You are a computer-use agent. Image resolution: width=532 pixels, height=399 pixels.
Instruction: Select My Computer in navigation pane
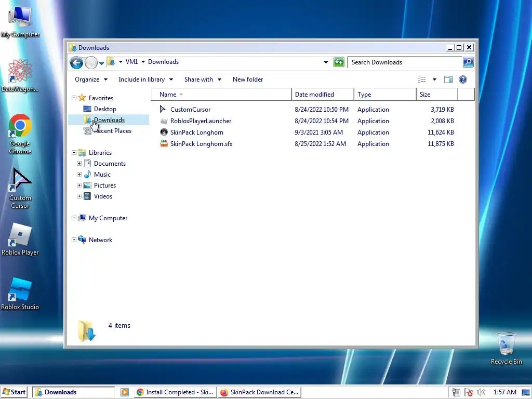pyautogui.click(x=108, y=218)
